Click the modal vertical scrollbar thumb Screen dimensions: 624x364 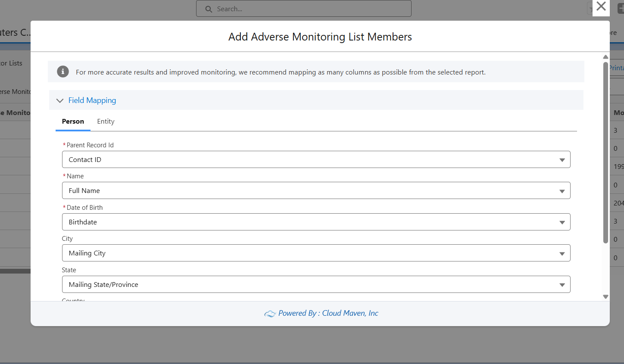coord(605,153)
